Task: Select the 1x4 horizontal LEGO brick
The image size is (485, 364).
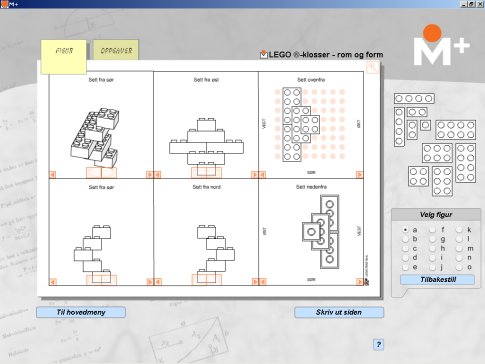Action: click(x=414, y=98)
